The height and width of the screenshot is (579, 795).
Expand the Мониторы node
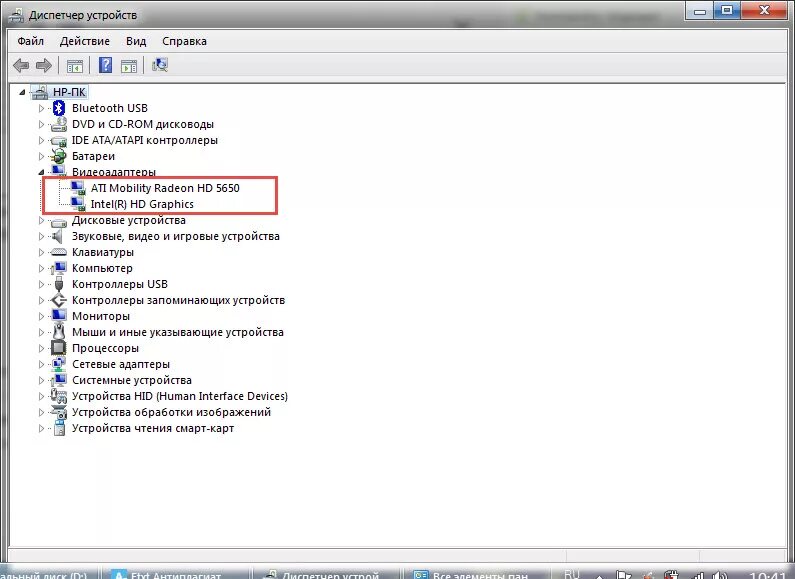tap(42, 316)
